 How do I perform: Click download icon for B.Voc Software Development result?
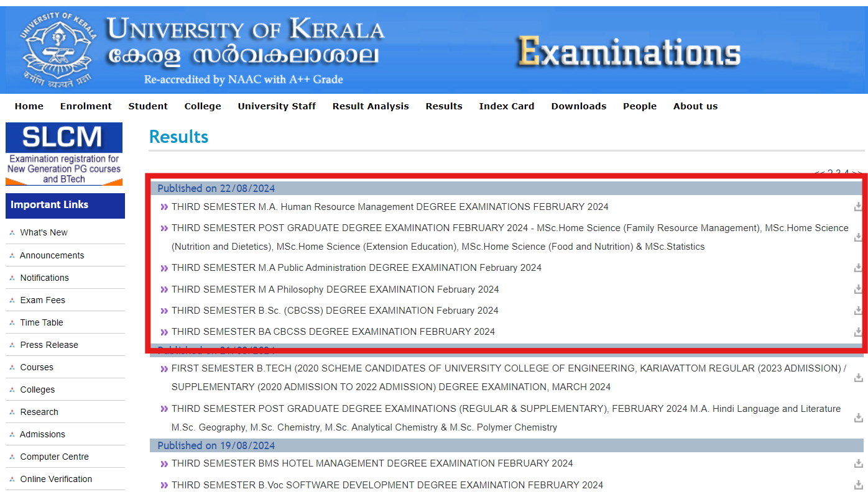[858, 485]
